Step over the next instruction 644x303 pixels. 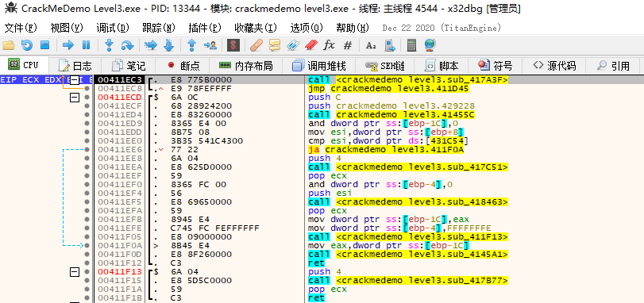click(x=127, y=45)
